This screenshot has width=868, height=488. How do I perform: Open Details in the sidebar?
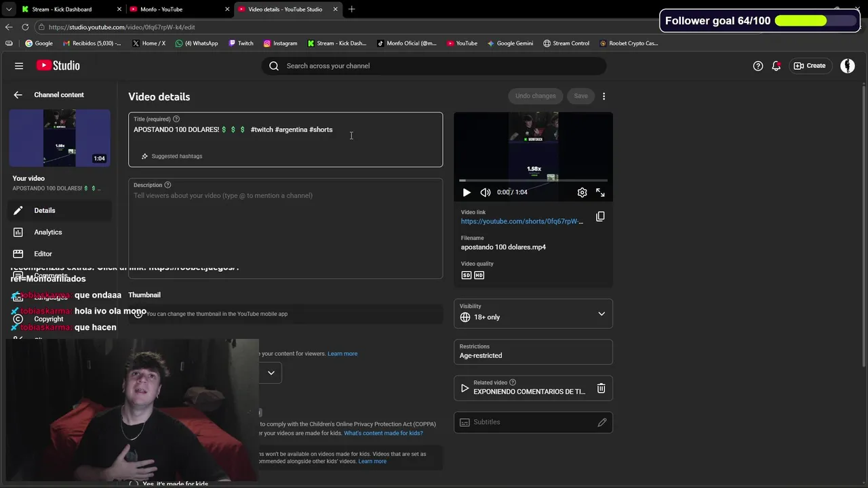tap(60, 211)
